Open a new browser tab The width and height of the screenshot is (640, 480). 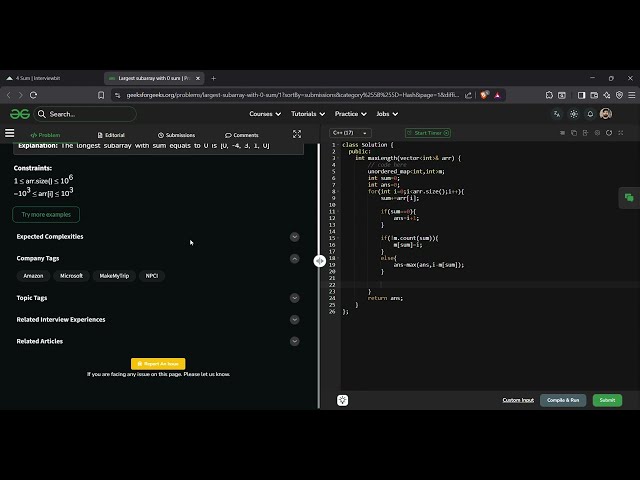213,78
